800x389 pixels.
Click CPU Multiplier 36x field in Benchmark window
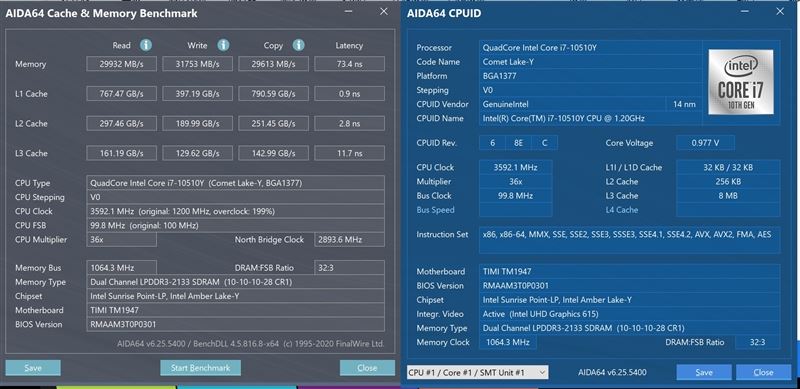[x=121, y=239]
